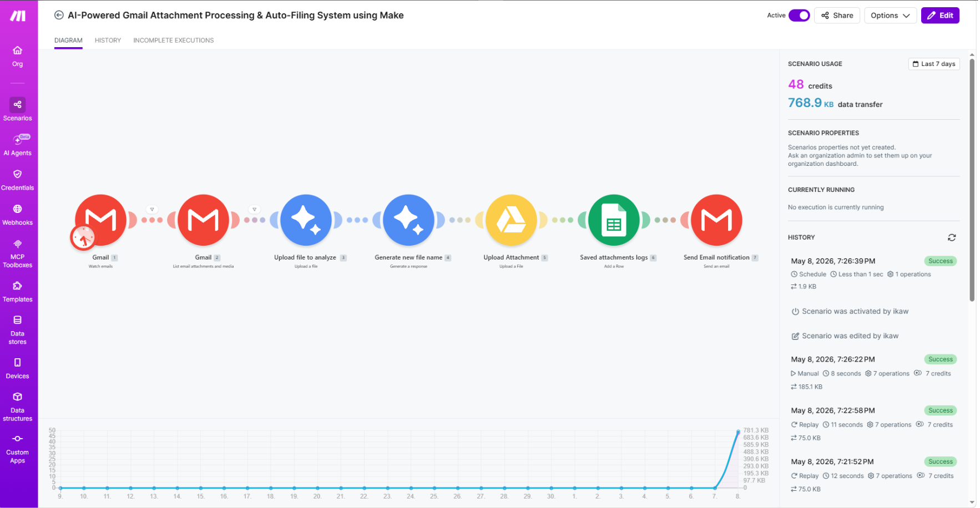Click the filter icon after second Gmail module
The image size is (980, 508).
[255, 210]
